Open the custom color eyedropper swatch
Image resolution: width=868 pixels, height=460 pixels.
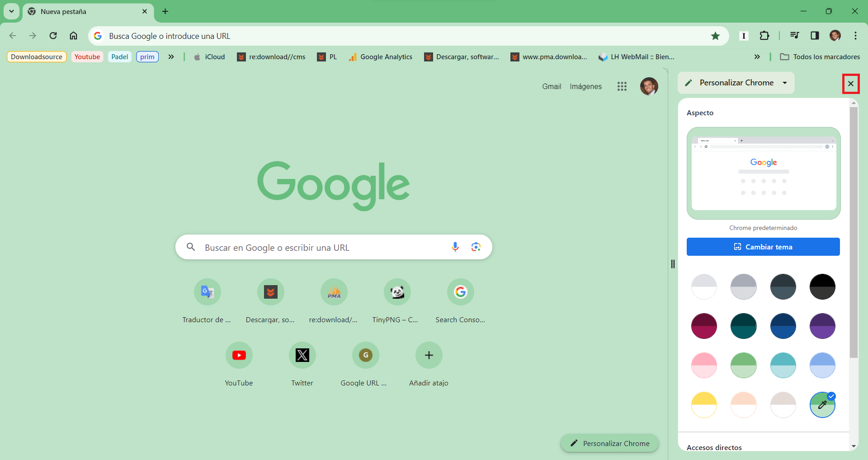[x=822, y=404]
